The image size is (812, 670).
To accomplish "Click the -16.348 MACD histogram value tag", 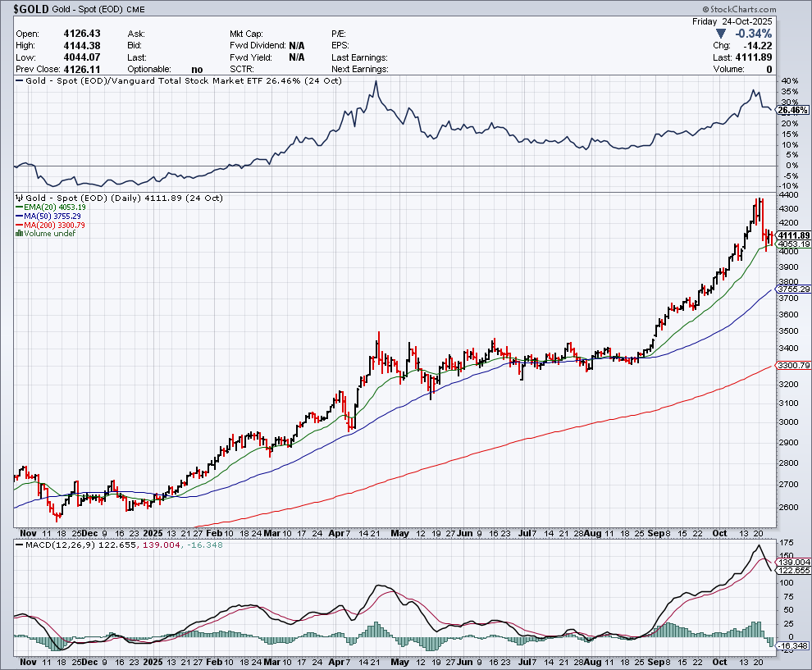I will click(792, 646).
